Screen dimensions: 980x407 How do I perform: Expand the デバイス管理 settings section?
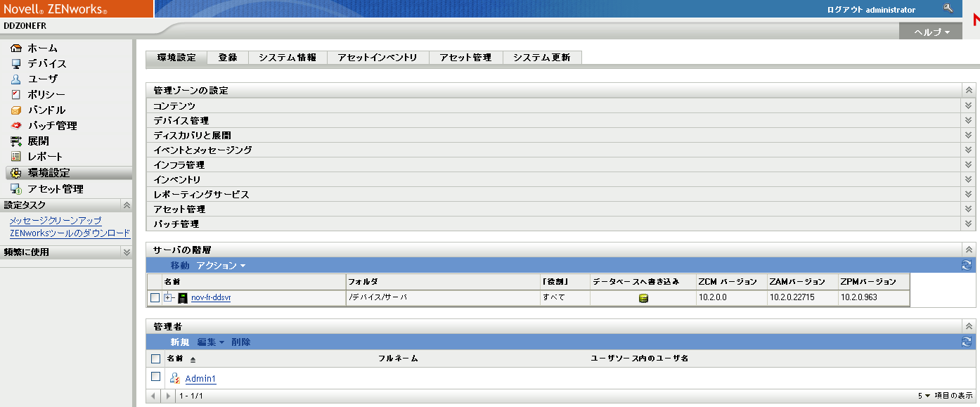click(969, 120)
